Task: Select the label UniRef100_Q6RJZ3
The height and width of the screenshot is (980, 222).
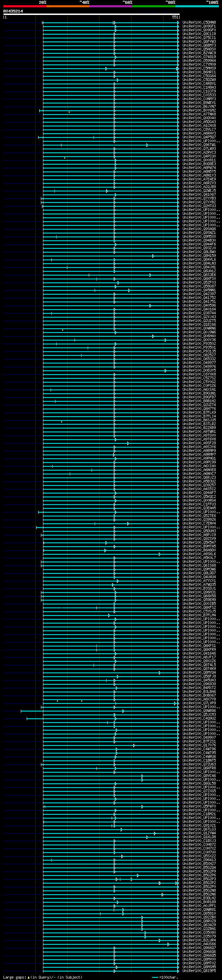Action: pos(199,477)
